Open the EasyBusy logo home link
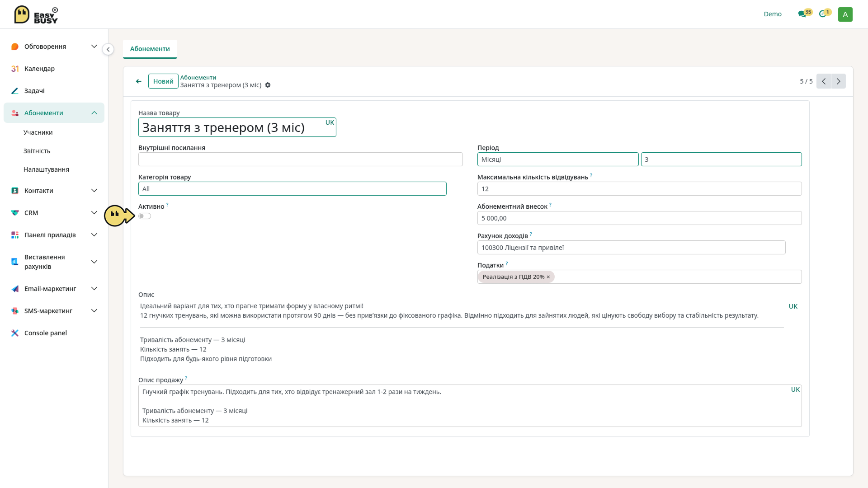The width and height of the screenshot is (868, 488). [x=36, y=14]
